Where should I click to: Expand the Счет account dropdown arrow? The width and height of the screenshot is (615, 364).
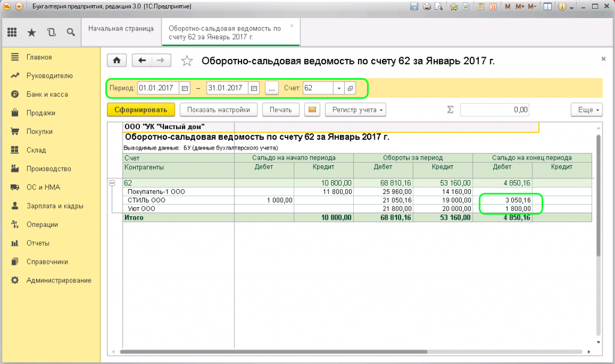click(339, 88)
